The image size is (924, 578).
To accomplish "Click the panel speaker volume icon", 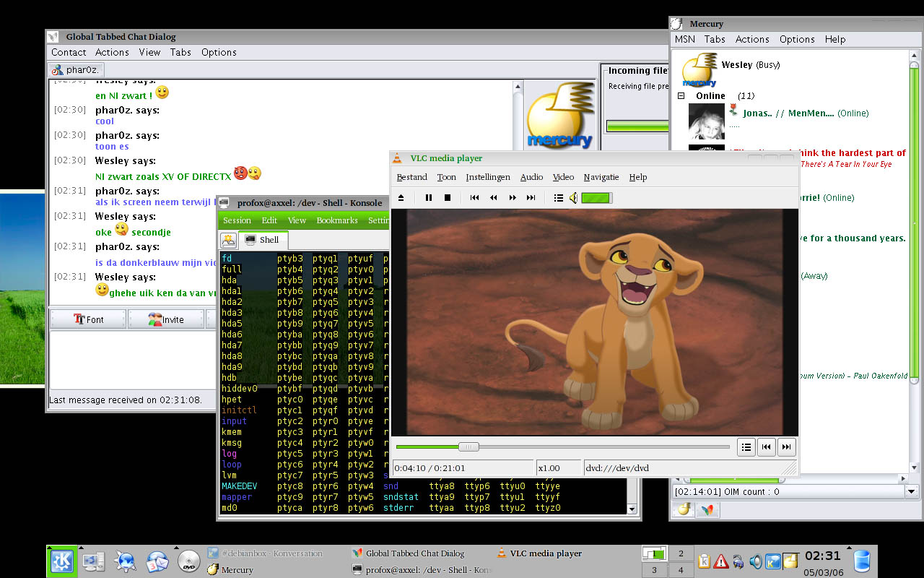I will tap(756, 561).
